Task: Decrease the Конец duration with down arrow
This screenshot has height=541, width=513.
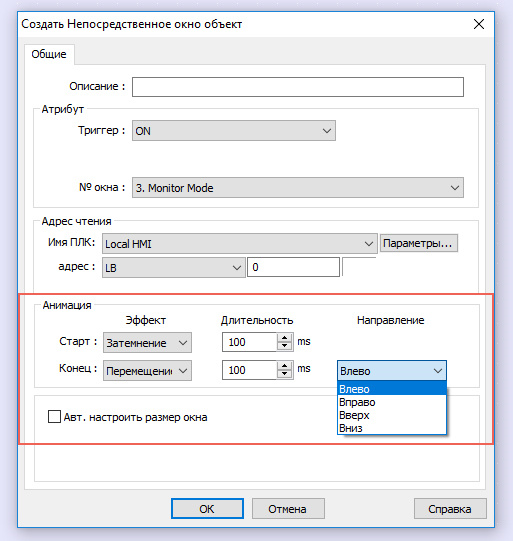Action: click(284, 374)
